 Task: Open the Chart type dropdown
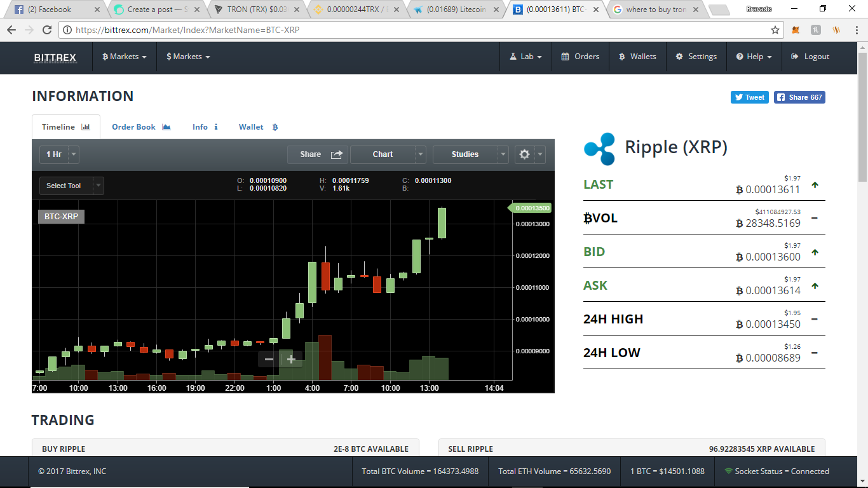(x=388, y=154)
